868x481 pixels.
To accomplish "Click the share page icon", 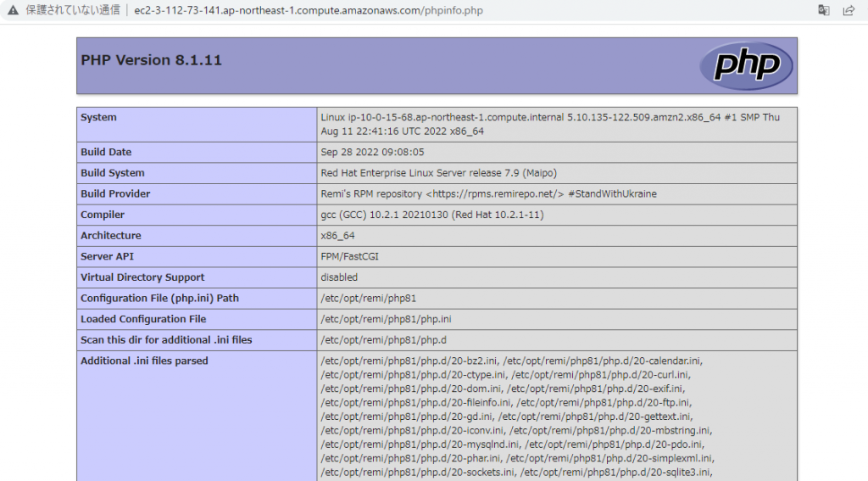I will [x=848, y=10].
